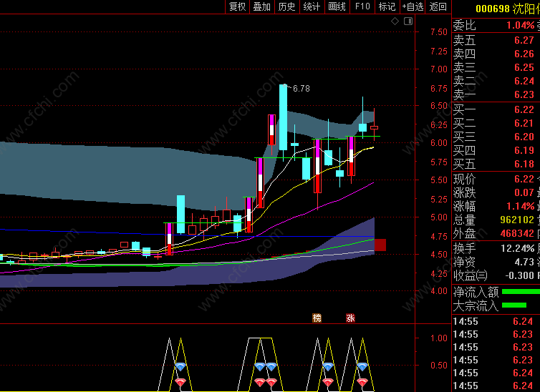Open F10 company information
Image resolution: width=540 pixels, height=392 pixels.
[362, 6]
